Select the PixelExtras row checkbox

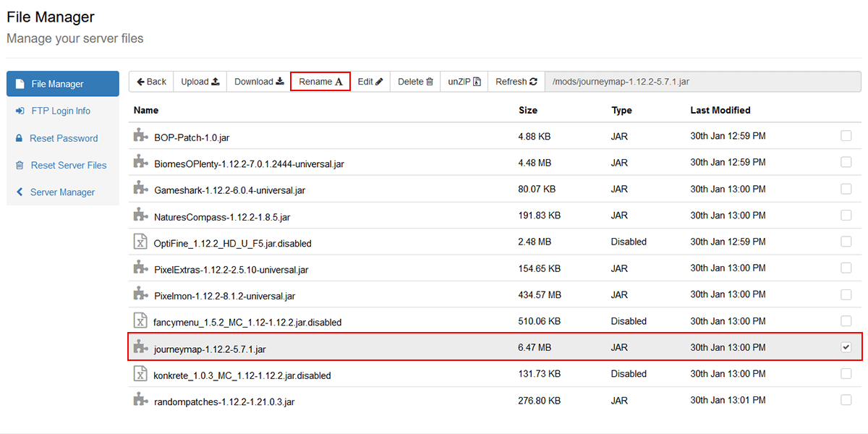846,268
